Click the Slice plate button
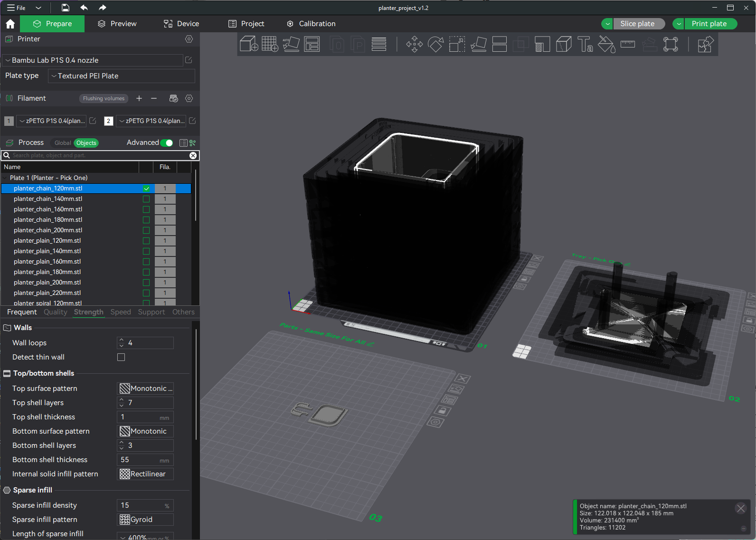Image resolution: width=756 pixels, height=540 pixels. pos(637,24)
